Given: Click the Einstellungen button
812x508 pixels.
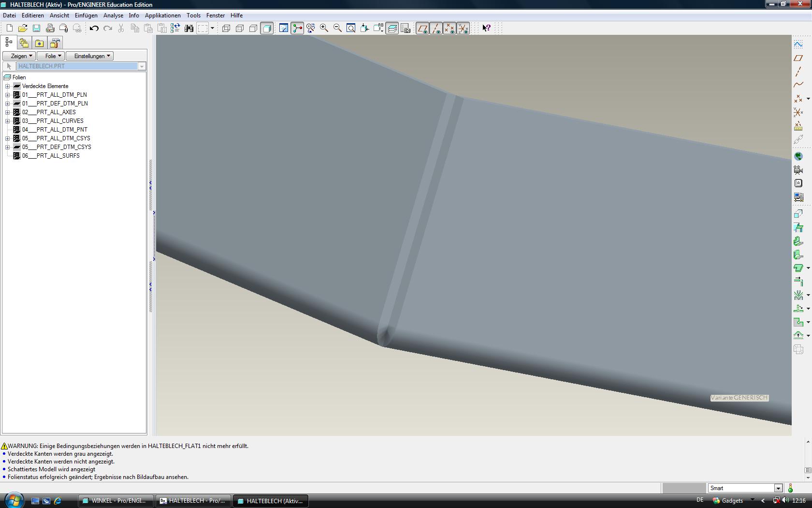Looking at the screenshot, I should pyautogui.click(x=89, y=56).
